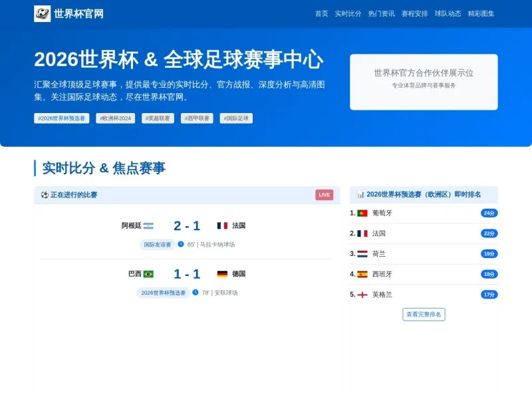Click the LIVE badge
This screenshot has height=399, width=532.
click(324, 195)
